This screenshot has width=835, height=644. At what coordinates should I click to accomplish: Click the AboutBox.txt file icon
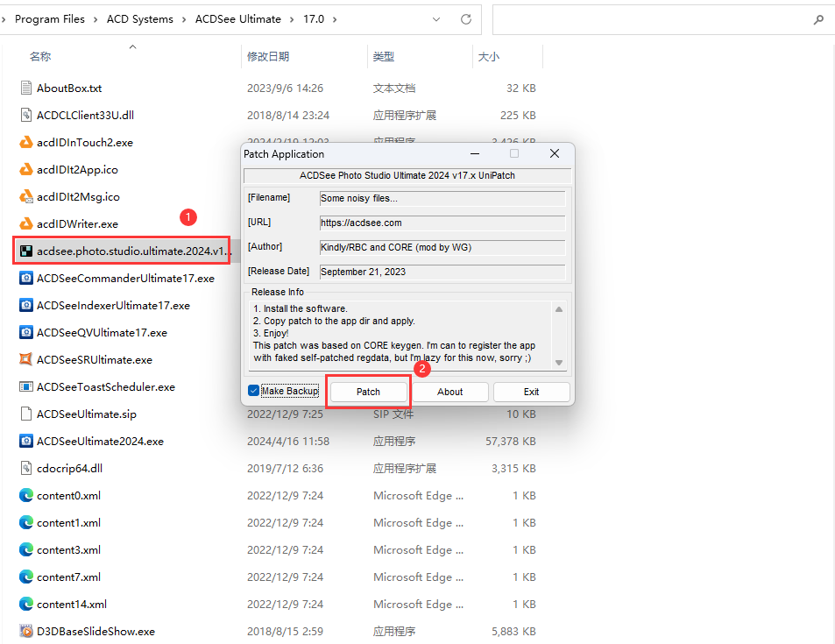click(26, 88)
